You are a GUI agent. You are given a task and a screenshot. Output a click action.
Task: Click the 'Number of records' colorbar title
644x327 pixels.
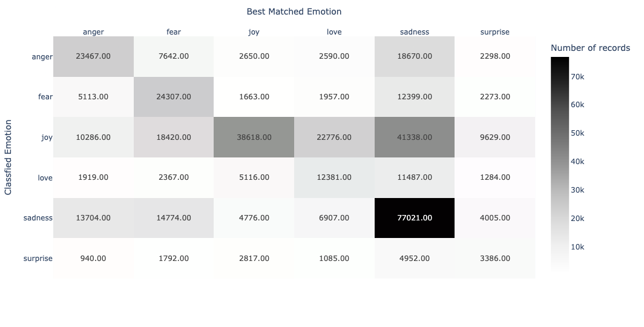(590, 48)
